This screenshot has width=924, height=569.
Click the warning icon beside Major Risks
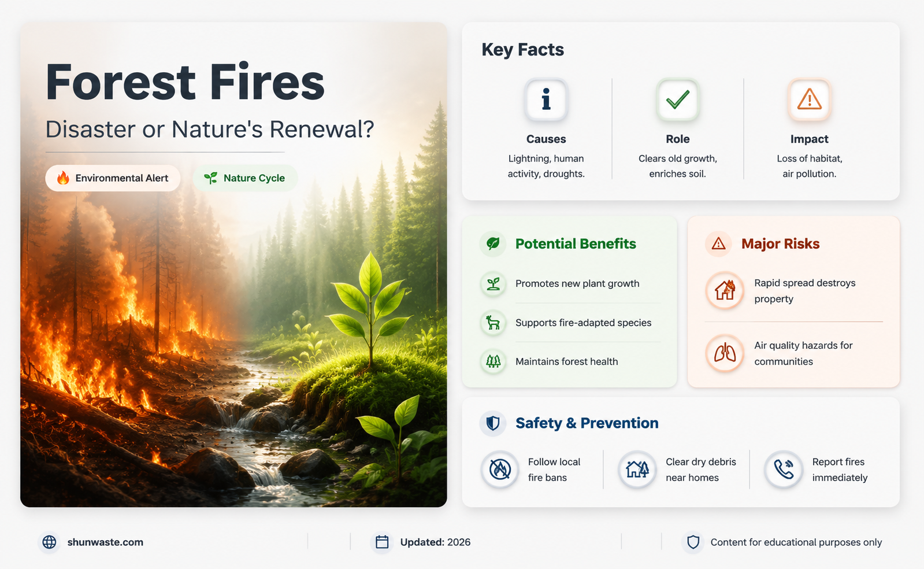coord(718,243)
